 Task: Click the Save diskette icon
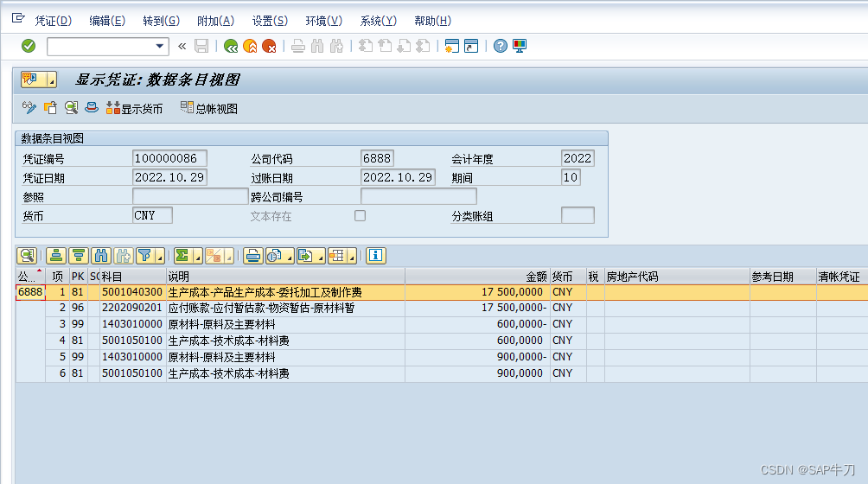click(x=201, y=47)
